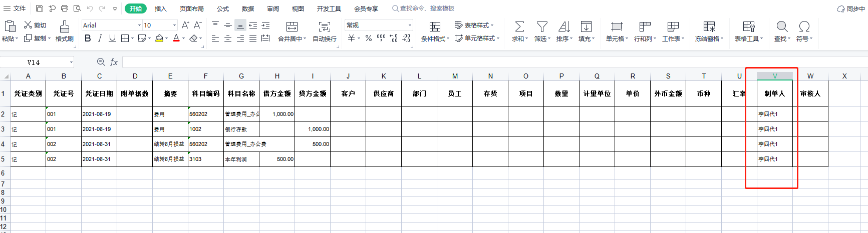868x233 pixels.
Task: Click the Rows and Columns (行和列) button
Action: 645,31
